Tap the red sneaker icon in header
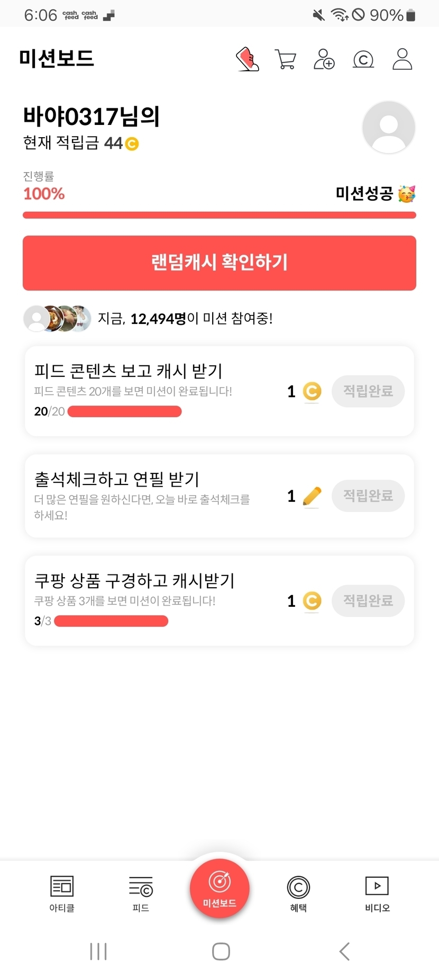Image resolution: width=439 pixels, height=980 pixels. pyautogui.click(x=247, y=59)
